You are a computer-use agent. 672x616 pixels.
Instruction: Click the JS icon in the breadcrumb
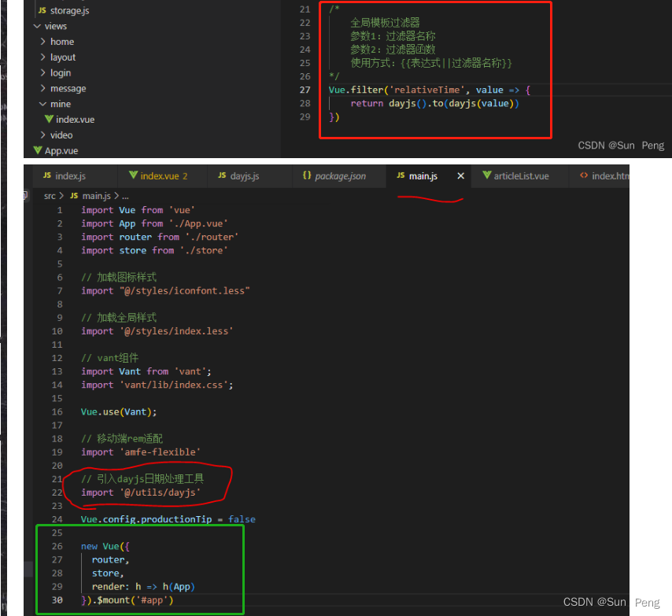coord(74,196)
